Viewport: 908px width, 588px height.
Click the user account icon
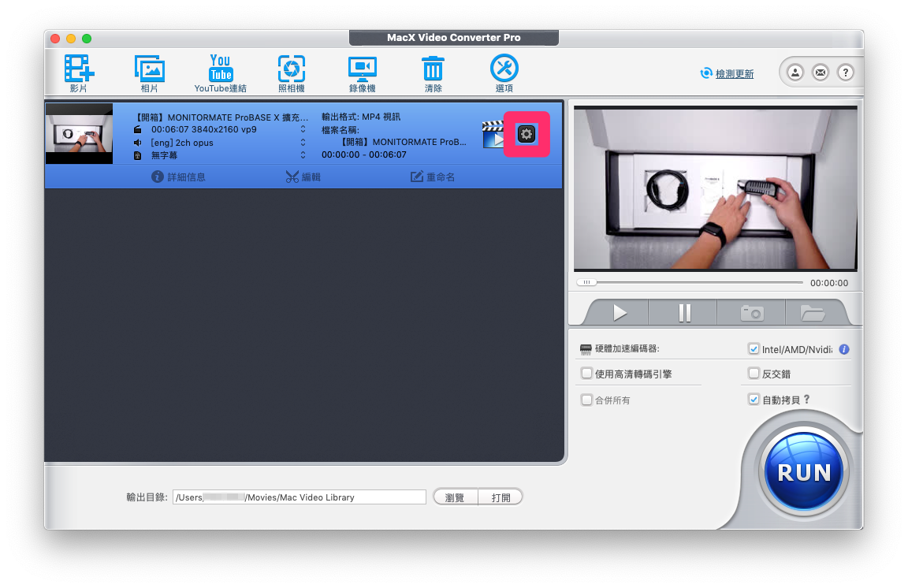(795, 73)
